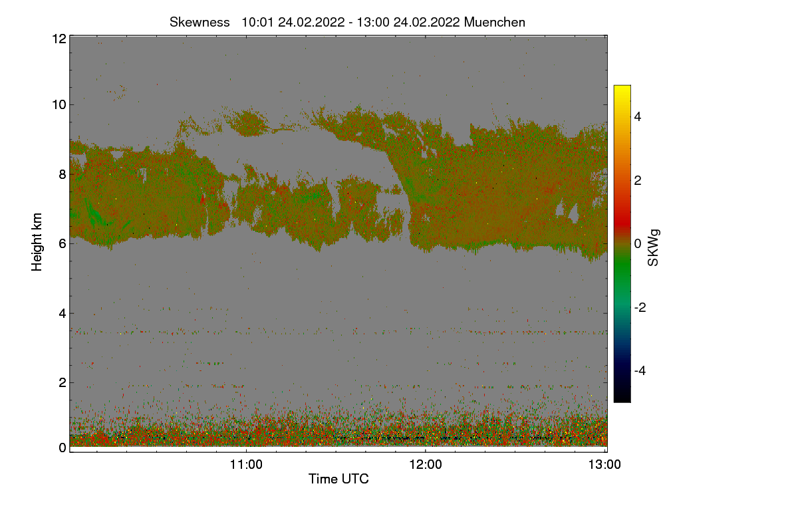
Task: Click the 12:00 time axis label
Action: pos(426,465)
